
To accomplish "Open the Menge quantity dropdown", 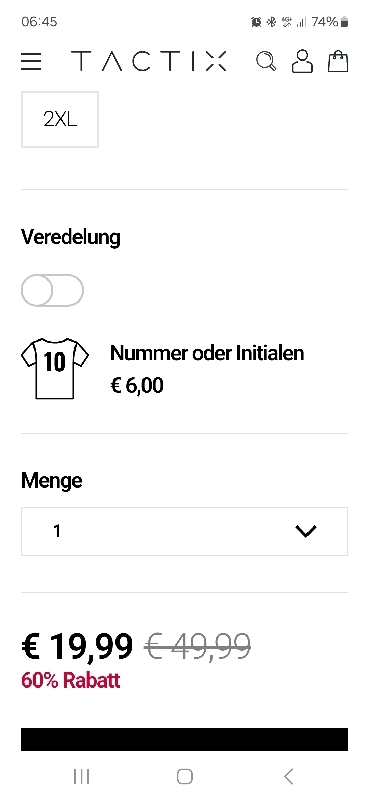I will coord(184,531).
